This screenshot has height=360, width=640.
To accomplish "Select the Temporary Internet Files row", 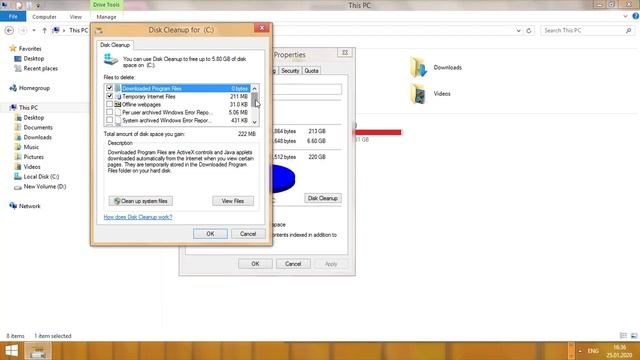I will tap(178, 96).
